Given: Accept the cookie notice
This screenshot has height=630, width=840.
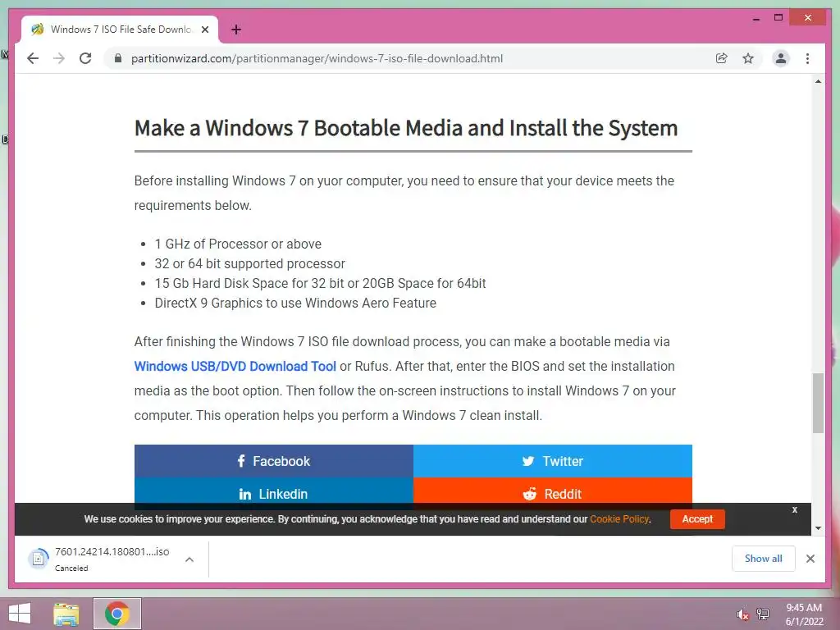Looking at the screenshot, I should [697, 519].
